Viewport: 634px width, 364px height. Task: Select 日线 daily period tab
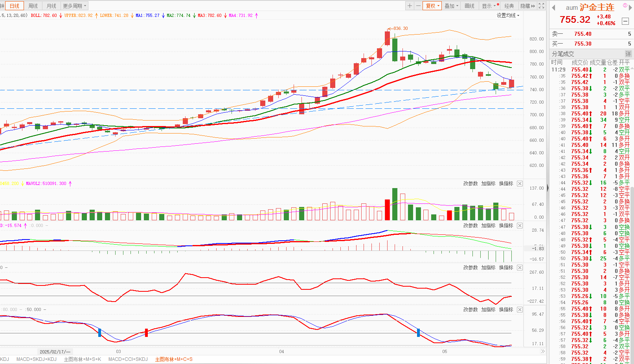pyautogui.click(x=15, y=6)
